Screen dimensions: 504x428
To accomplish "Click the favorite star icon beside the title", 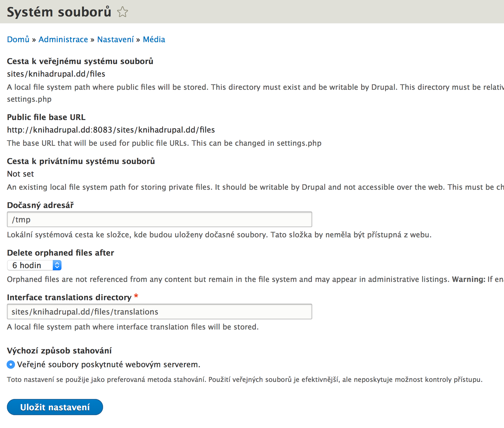I will click(122, 12).
